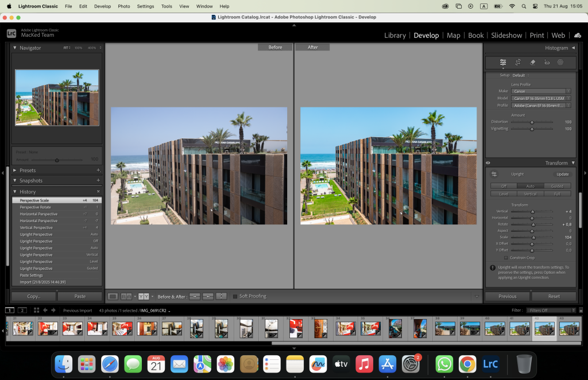Go back using filmstrip left arrow

45,311
